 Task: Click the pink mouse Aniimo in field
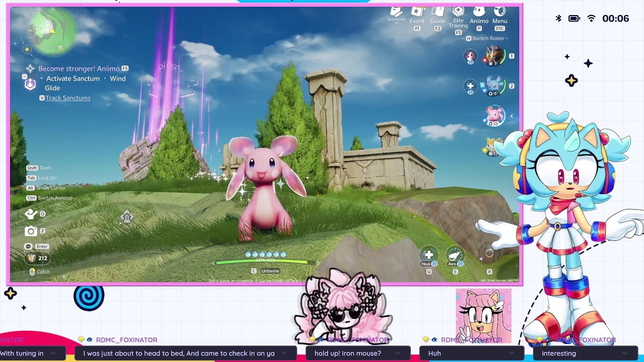[x=266, y=189]
